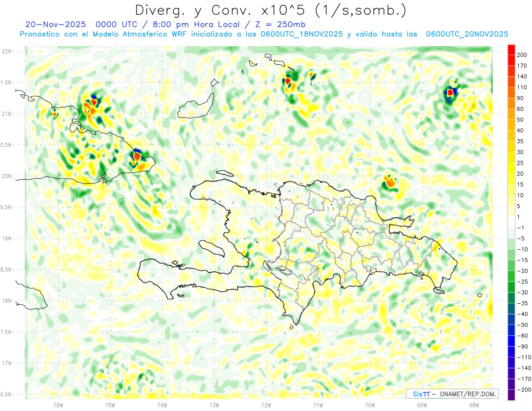Click the dark purple bottom swatch of color bar
The height and width of the screenshot is (411, 532).
(511, 395)
